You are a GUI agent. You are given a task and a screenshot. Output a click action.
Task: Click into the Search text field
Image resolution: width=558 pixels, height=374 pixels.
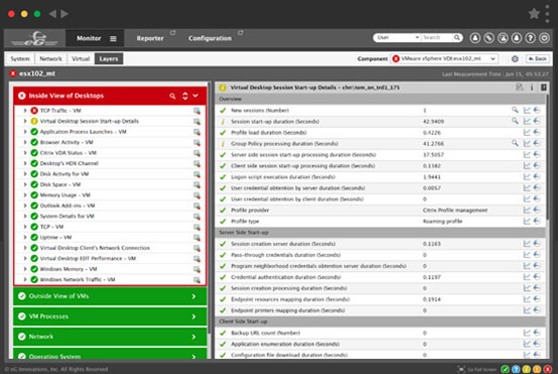(x=437, y=37)
